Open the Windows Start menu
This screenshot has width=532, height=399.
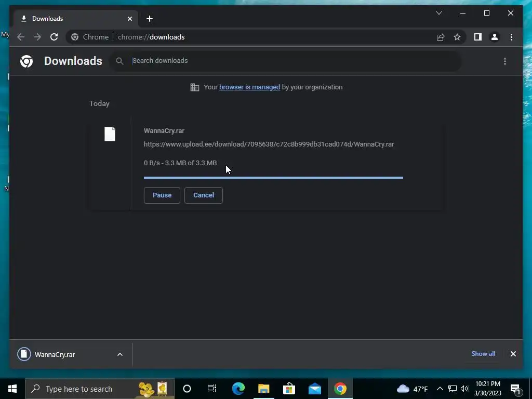(x=12, y=389)
